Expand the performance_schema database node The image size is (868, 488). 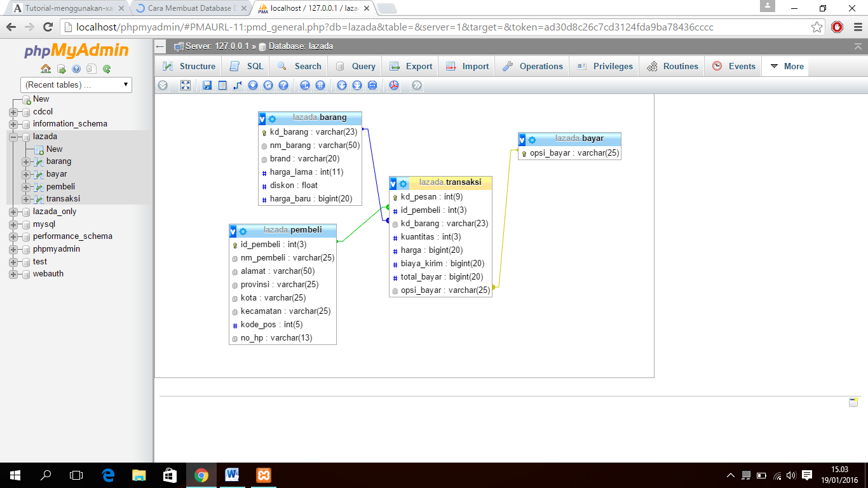click(13, 236)
